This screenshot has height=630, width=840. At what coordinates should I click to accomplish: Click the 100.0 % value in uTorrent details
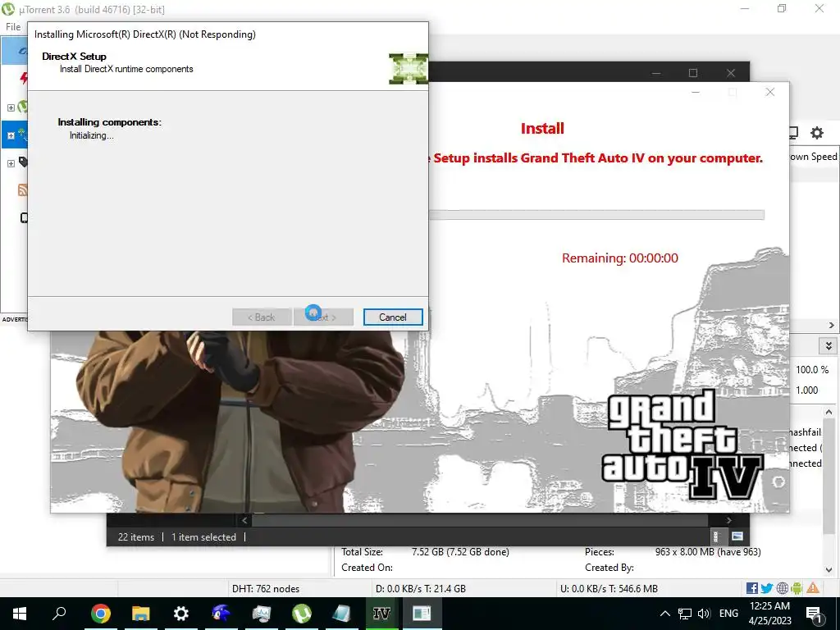(812, 370)
